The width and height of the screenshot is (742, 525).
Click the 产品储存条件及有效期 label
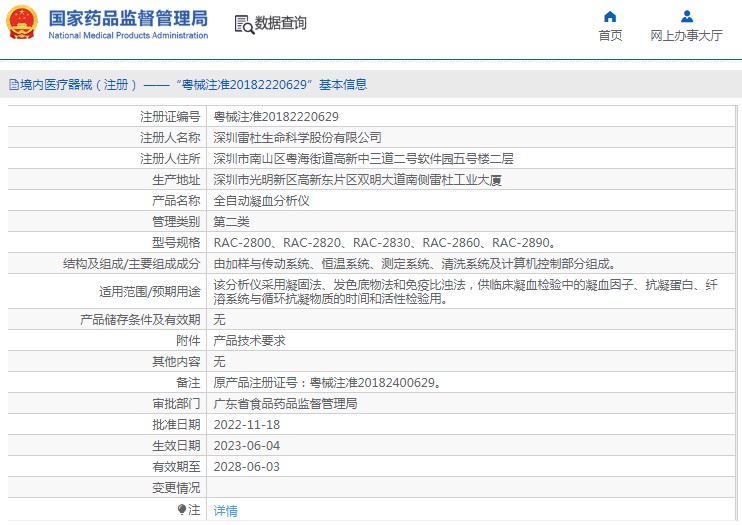[140, 320]
